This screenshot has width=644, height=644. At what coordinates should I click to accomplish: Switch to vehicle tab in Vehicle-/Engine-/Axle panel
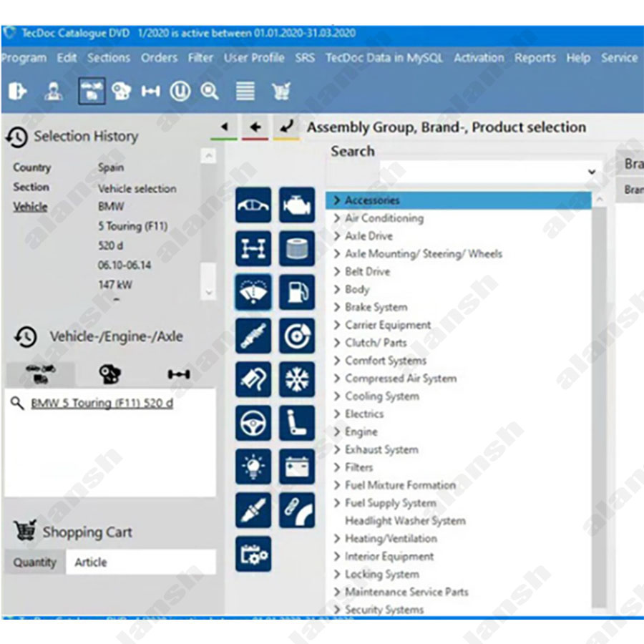click(x=41, y=374)
